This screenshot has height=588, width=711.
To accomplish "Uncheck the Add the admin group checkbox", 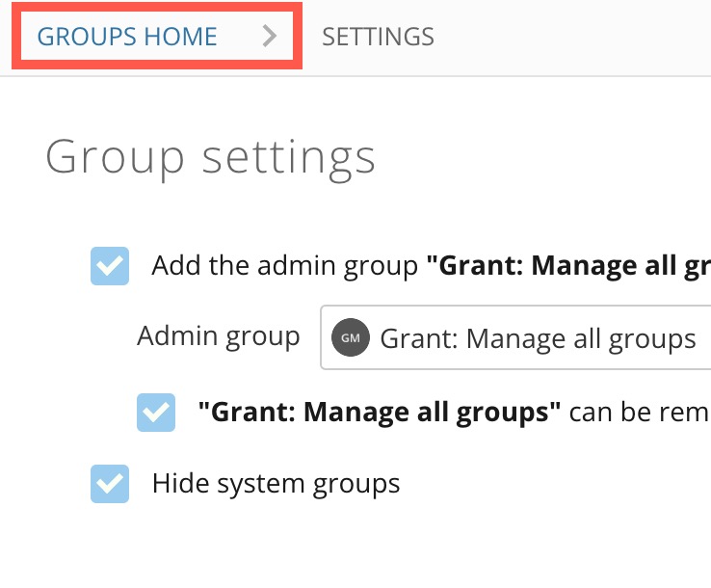I will [x=110, y=266].
